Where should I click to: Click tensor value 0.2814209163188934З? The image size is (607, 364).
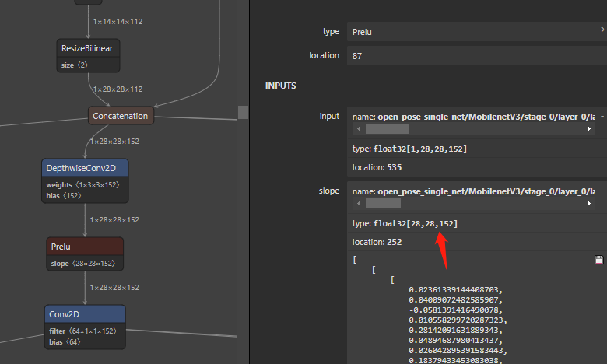coord(455,331)
